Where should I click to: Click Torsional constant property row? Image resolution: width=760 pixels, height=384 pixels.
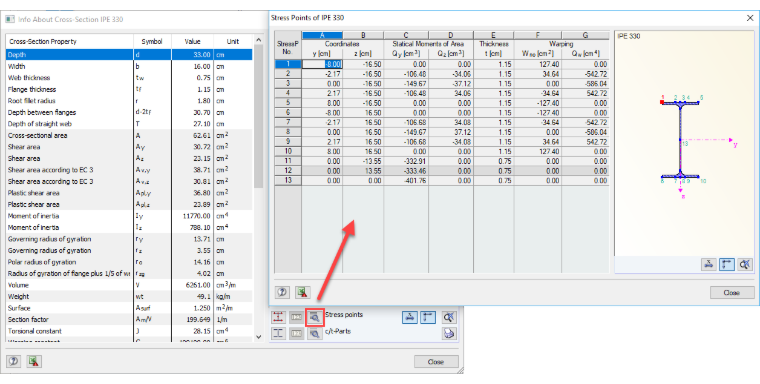click(x=129, y=331)
